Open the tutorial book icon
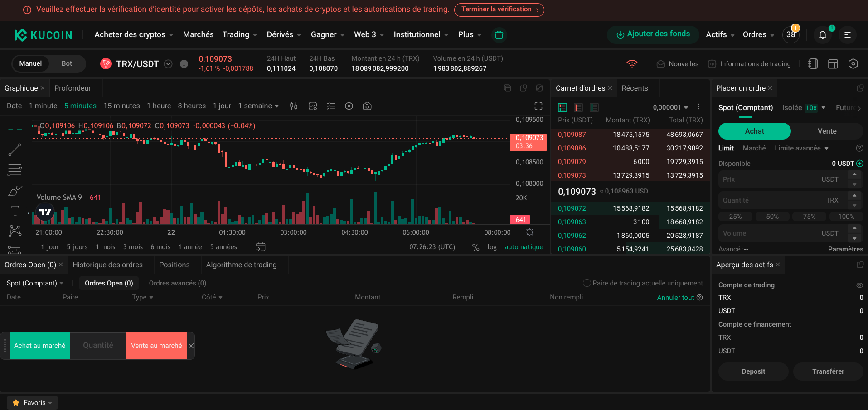Screen dimensions: 868x410 813,64
